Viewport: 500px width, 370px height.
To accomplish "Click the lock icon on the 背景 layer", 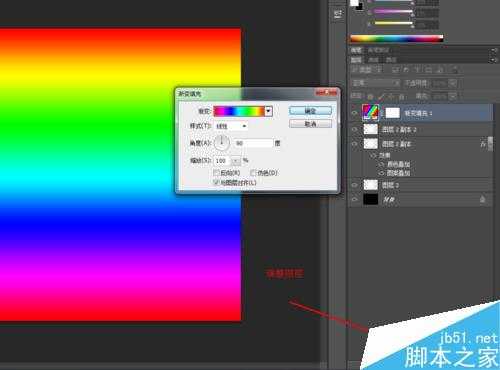I will coord(482,199).
